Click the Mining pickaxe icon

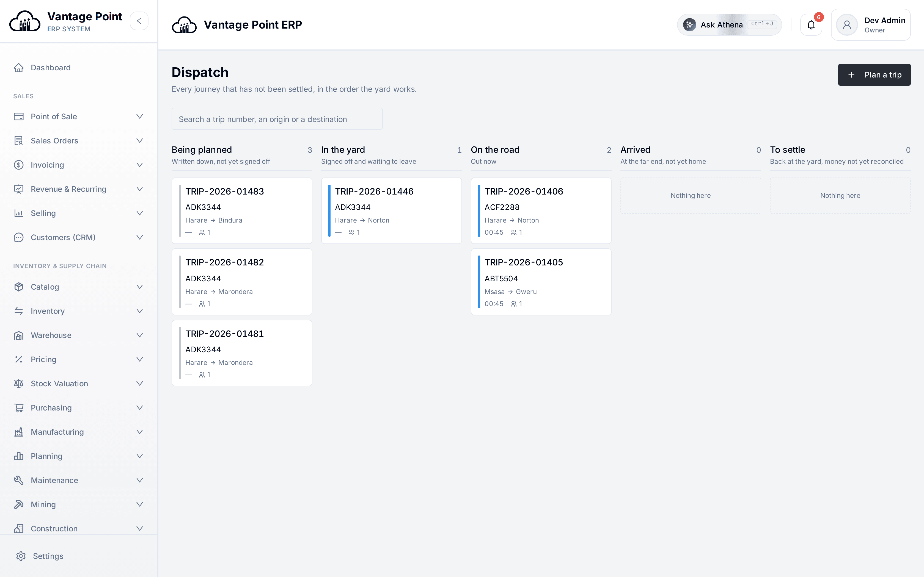pyautogui.click(x=19, y=504)
